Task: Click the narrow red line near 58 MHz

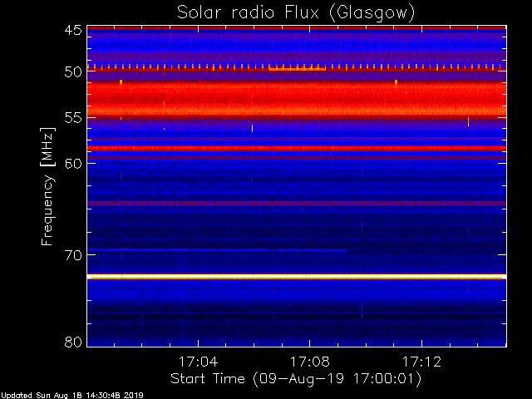Action: click(x=297, y=148)
